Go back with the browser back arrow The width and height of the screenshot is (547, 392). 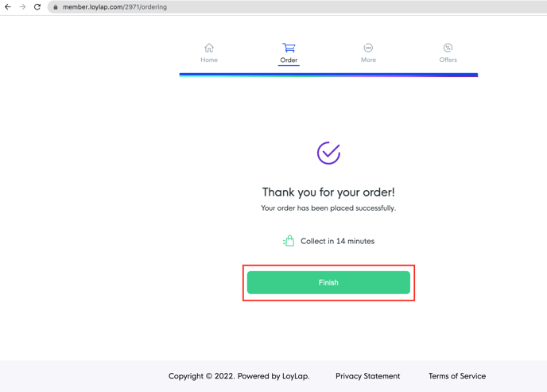8,7
